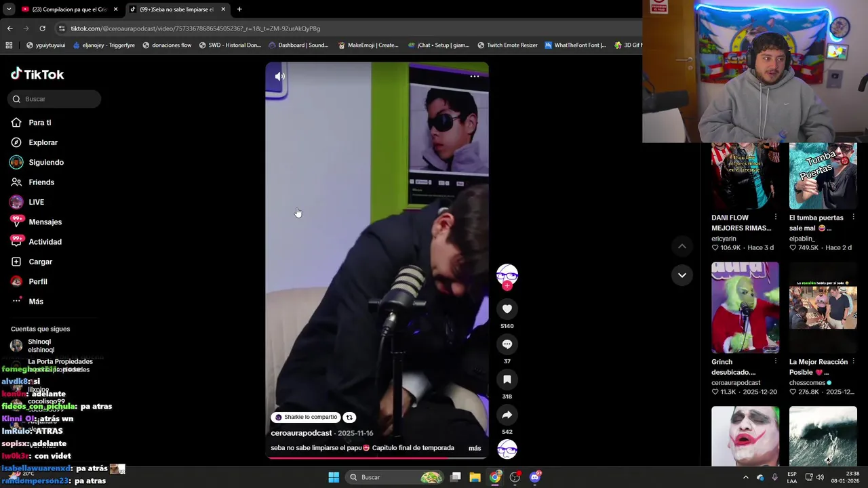
Task: Go back in browser history
Action: (9, 28)
